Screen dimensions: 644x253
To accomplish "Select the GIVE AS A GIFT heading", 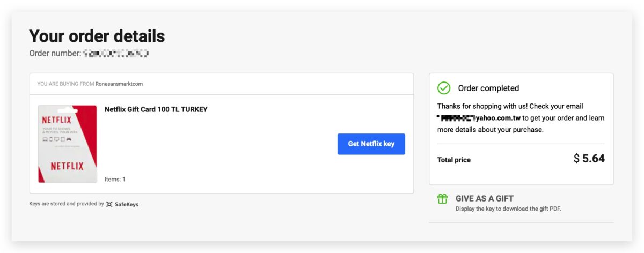I will pyautogui.click(x=485, y=198).
